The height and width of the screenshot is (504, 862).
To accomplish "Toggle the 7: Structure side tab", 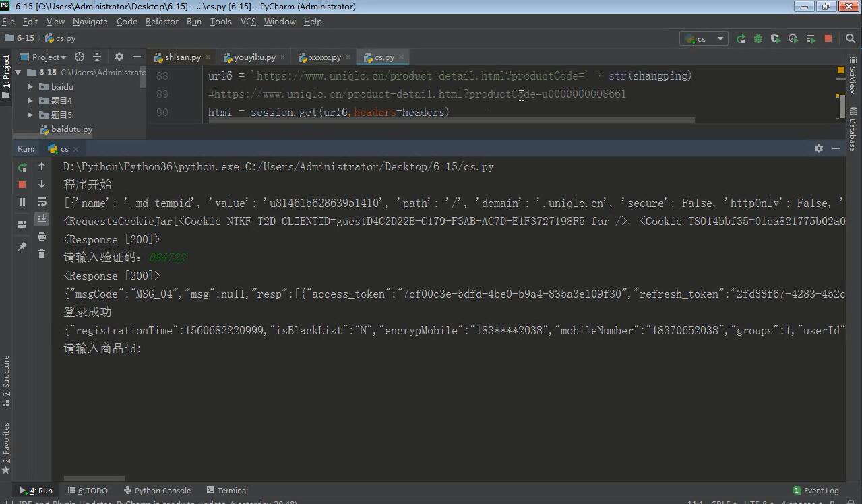I will pos(6,381).
